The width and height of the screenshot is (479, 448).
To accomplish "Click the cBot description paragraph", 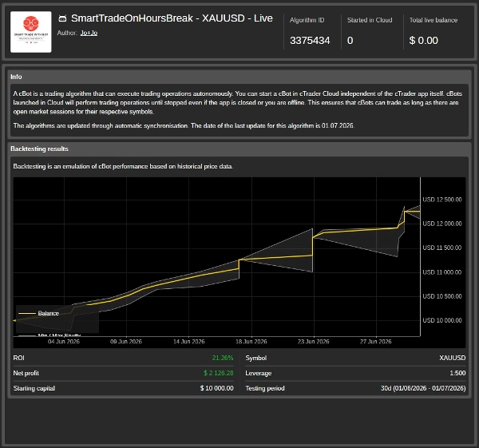I will 238,103.
